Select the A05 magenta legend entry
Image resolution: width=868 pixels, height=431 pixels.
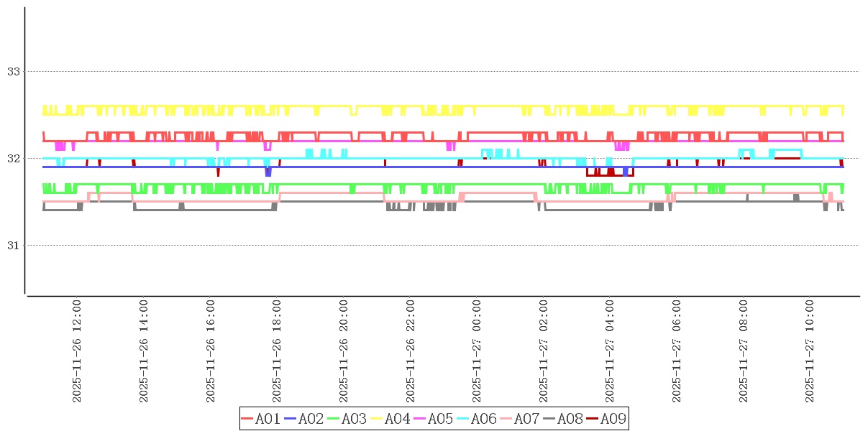point(433,419)
